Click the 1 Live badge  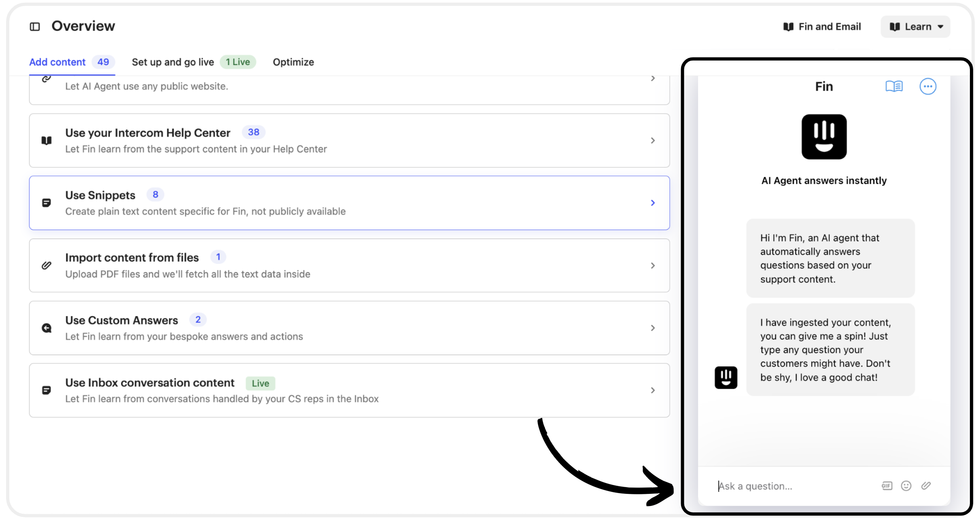238,62
